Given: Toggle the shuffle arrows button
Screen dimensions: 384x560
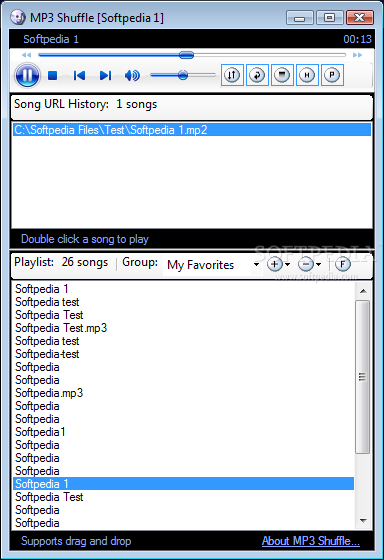Looking at the screenshot, I should click(x=232, y=75).
